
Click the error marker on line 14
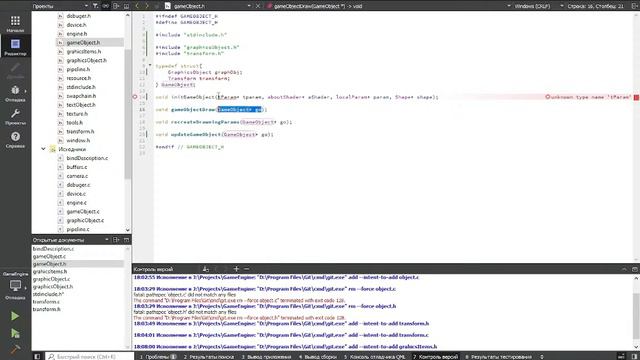(135, 97)
